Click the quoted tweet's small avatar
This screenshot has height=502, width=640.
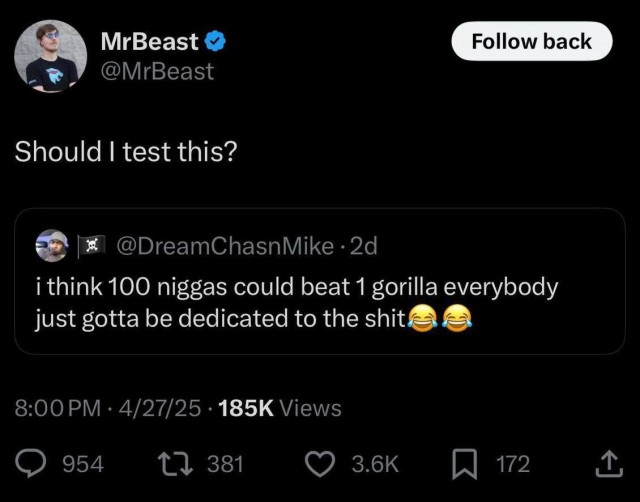click(51, 245)
